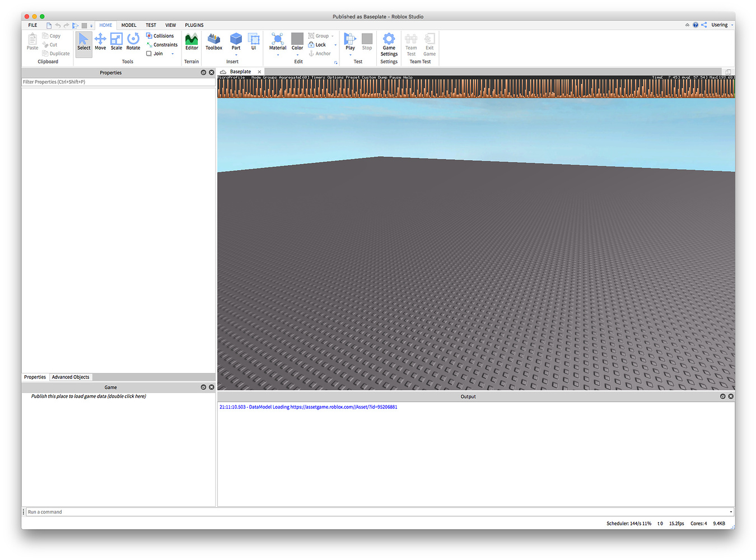
Task: Open the Help question mark icon
Action: point(696,25)
